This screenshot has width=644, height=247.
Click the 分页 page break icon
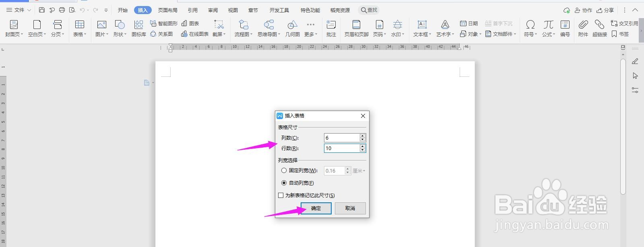tap(58, 25)
